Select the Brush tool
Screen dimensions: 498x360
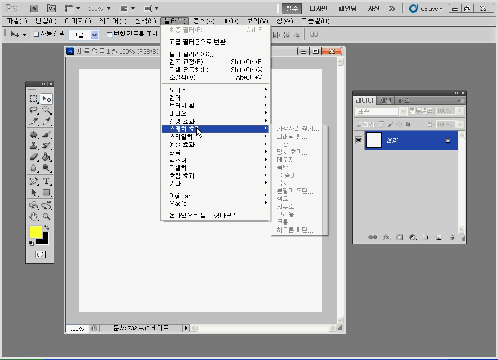46,135
